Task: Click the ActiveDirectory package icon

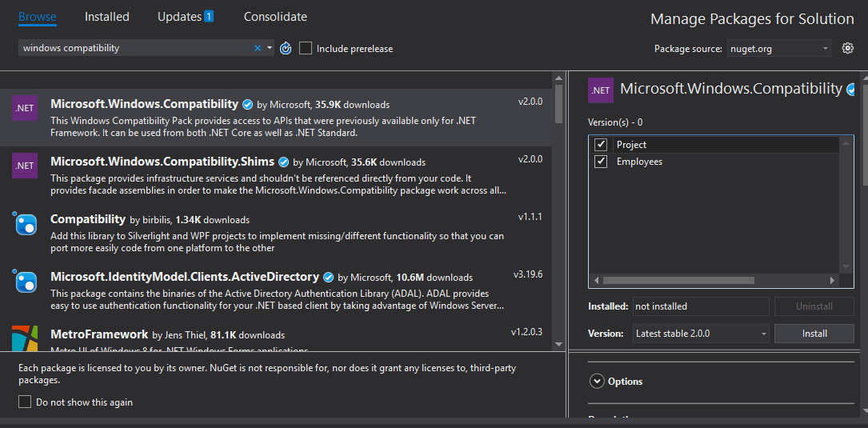Action: (x=24, y=282)
